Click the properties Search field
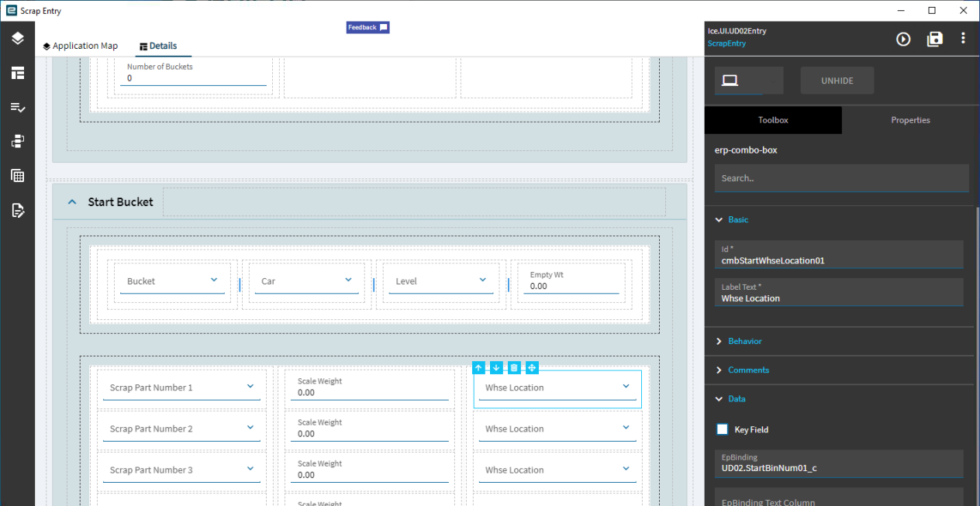The height and width of the screenshot is (506, 980). 841,178
